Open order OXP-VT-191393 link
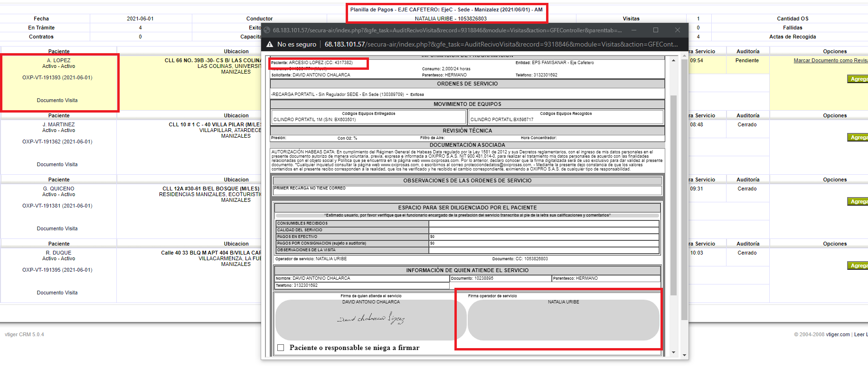 click(57, 77)
